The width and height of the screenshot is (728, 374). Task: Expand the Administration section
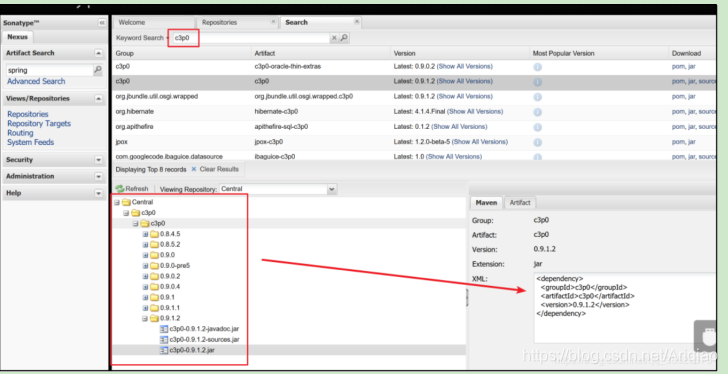(x=98, y=177)
